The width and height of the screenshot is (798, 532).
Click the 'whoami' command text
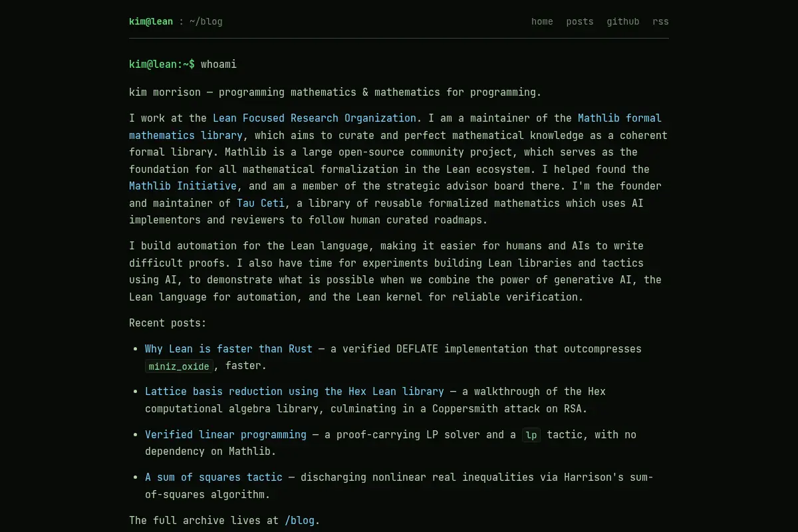click(219, 65)
